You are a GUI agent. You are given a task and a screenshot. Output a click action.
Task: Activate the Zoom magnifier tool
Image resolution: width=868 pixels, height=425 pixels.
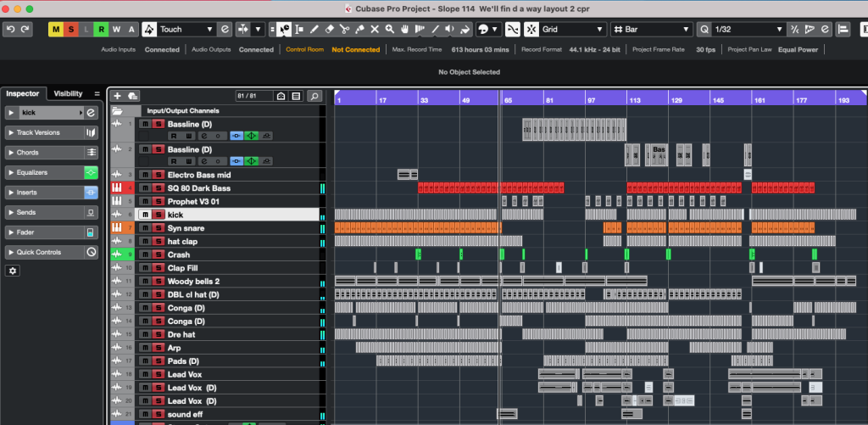tap(390, 30)
